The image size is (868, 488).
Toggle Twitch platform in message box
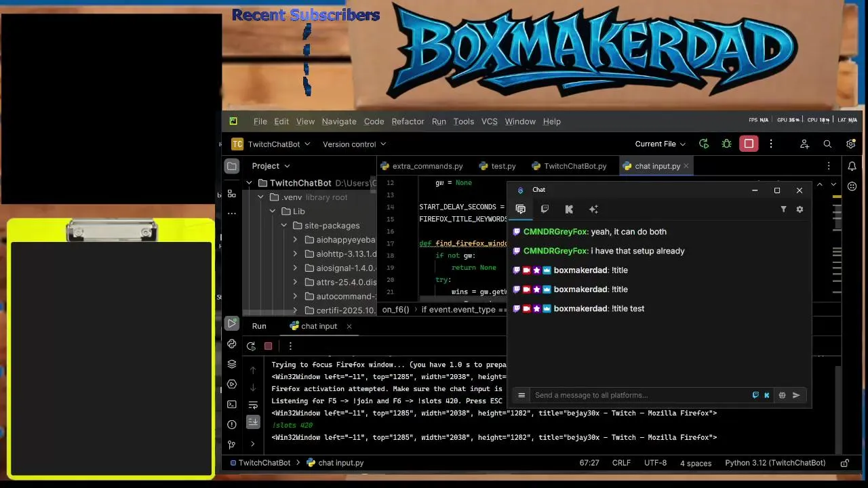point(755,395)
